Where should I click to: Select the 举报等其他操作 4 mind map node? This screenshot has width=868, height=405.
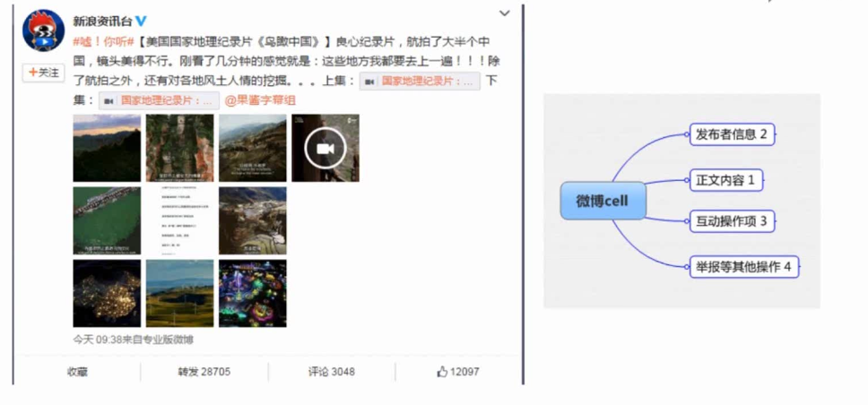click(744, 267)
